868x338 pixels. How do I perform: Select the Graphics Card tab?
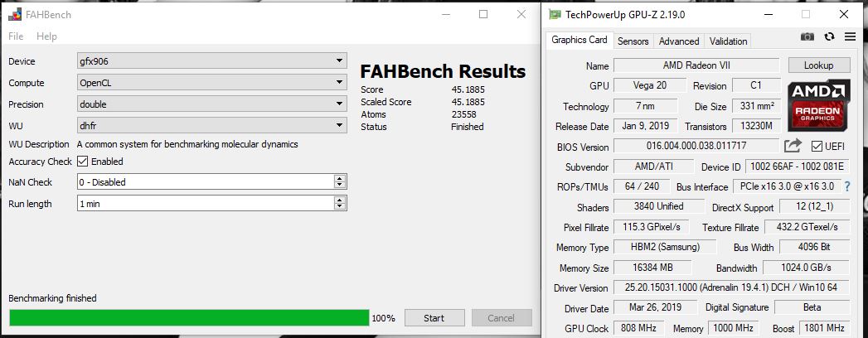click(579, 40)
